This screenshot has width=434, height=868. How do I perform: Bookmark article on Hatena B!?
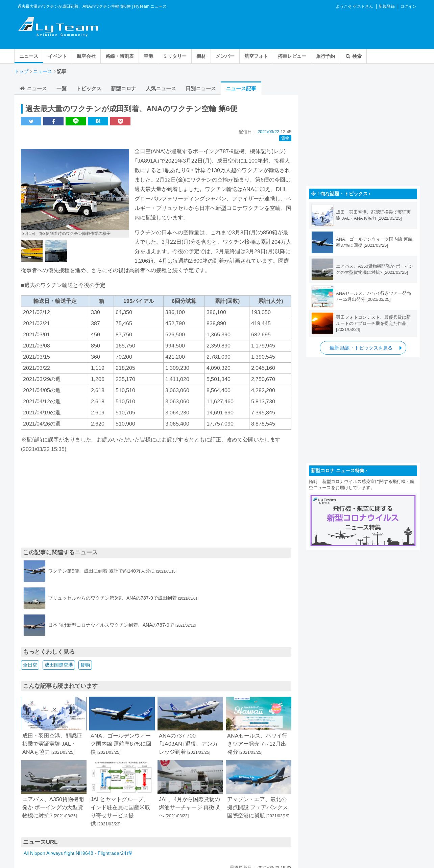[98, 121]
